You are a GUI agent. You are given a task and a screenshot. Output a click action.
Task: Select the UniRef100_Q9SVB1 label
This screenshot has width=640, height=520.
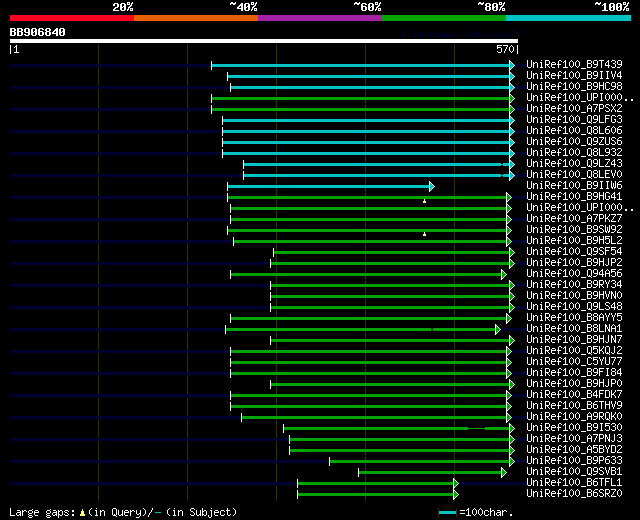point(574,472)
